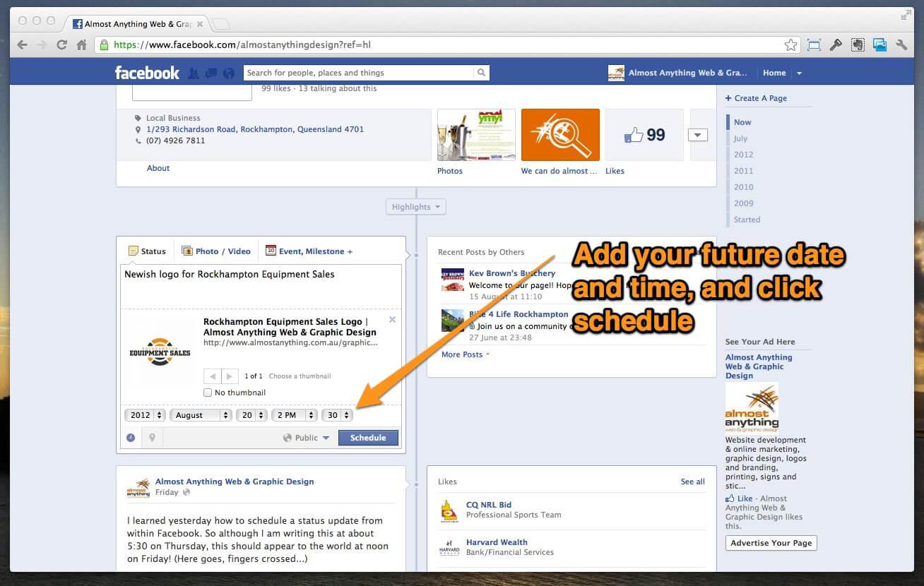Open Facebook messages icon
Image resolution: width=924 pixels, height=586 pixels.
211,73
